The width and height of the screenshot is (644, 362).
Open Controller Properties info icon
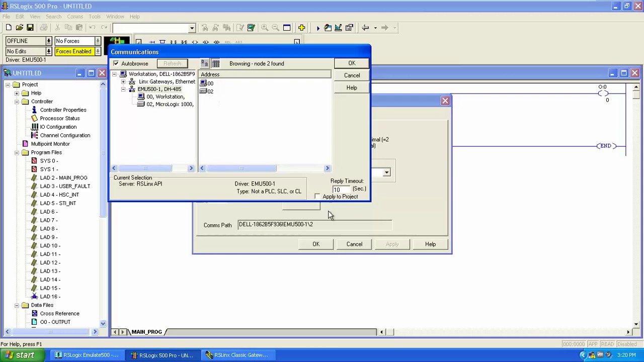pyautogui.click(x=34, y=110)
